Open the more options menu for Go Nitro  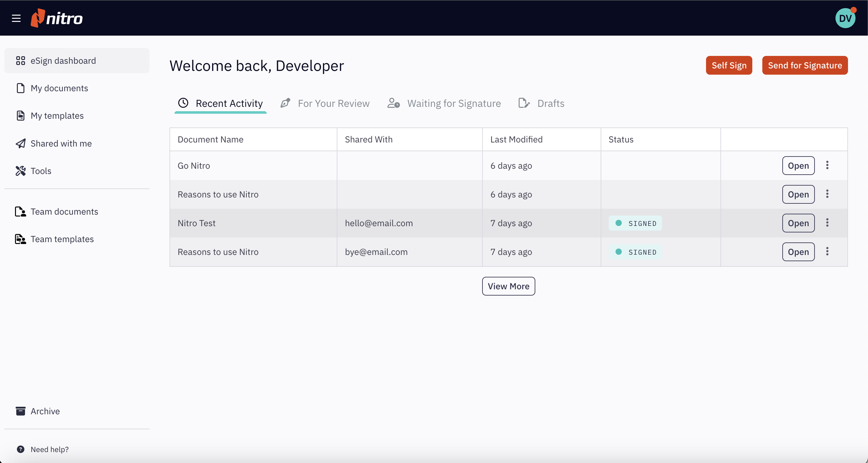coord(827,165)
